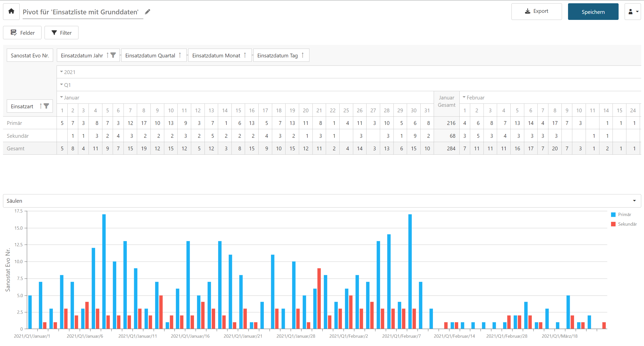Viewport: 644px width, 346px height.
Task: Open filter funnel on Einsatzart field
Action: (x=46, y=106)
